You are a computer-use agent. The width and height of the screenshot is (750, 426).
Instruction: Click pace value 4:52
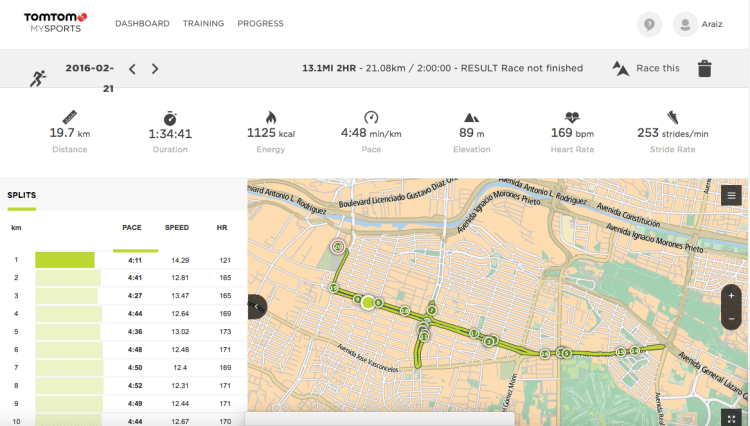point(135,386)
